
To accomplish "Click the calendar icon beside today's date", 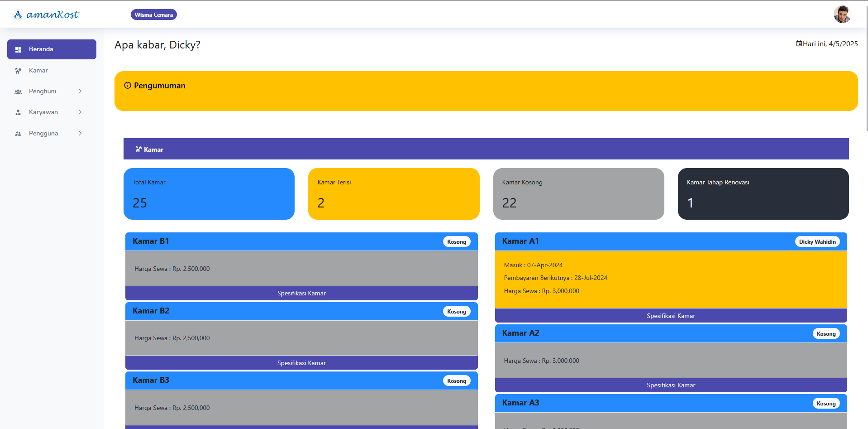I will pyautogui.click(x=799, y=43).
